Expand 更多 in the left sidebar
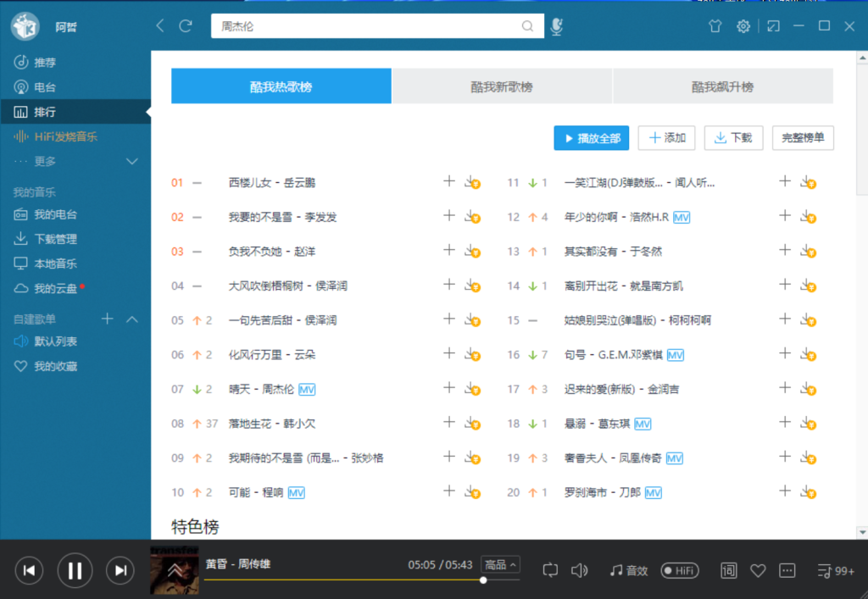The image size is (868, 599). click(51, 161)
